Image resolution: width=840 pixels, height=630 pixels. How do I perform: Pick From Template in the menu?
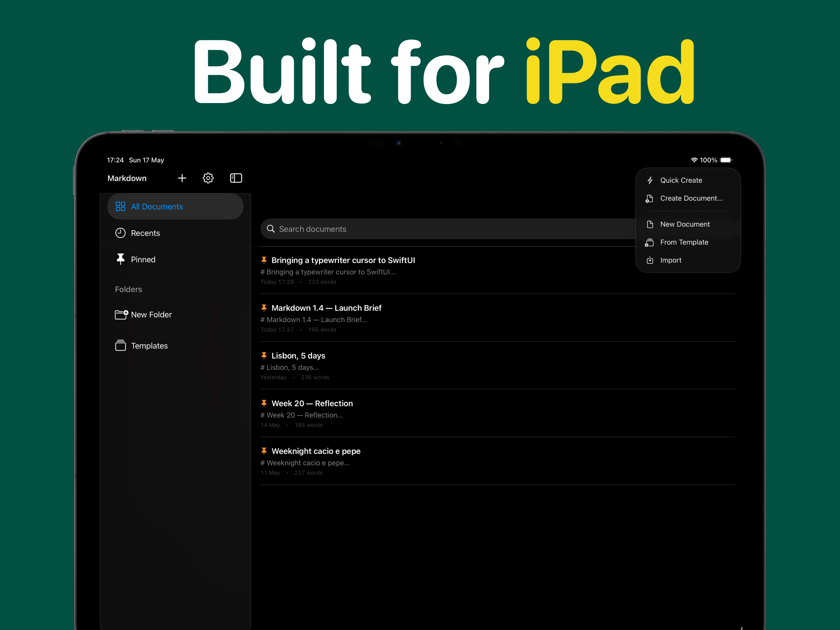coord(688,242)
